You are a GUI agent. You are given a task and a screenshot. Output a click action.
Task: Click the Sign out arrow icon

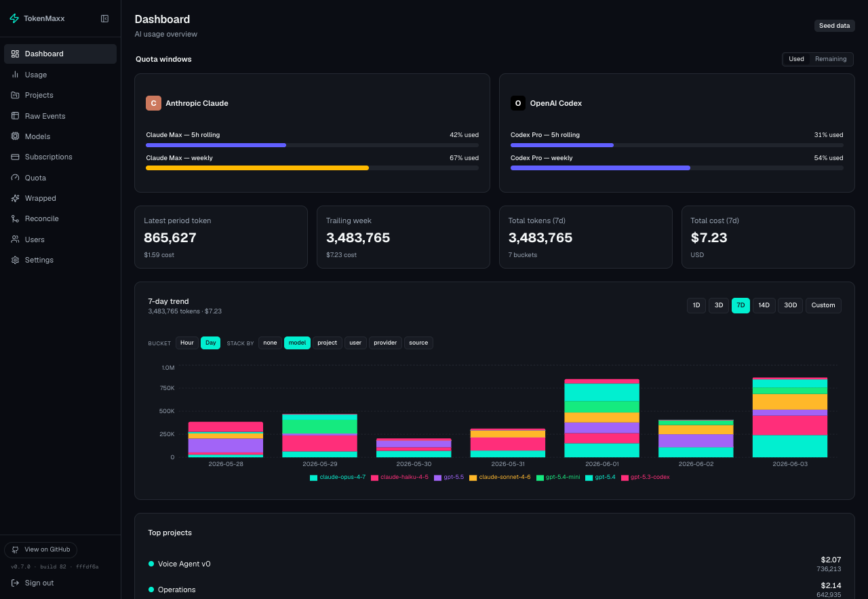[x=15, y=583]
